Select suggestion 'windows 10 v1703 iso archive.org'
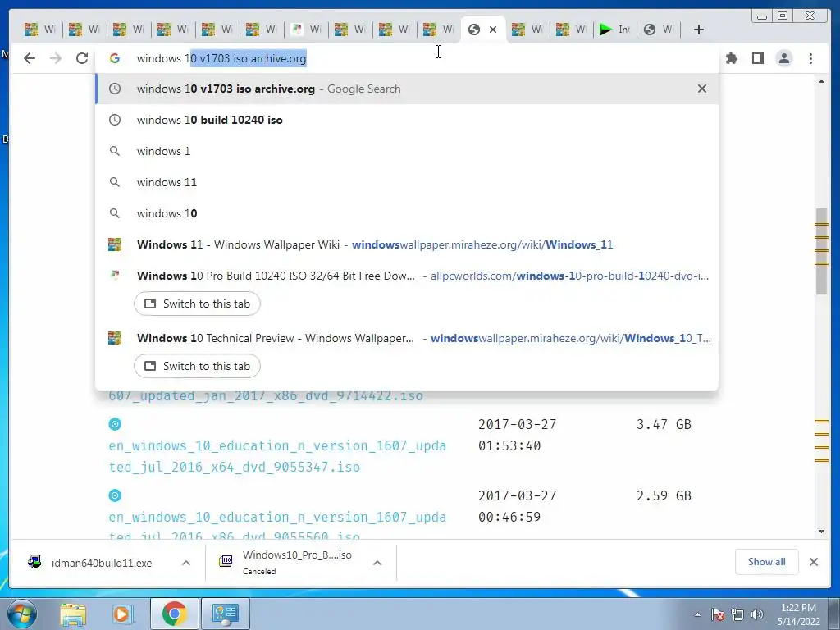The image size is (840, 630). coord(407,89)
